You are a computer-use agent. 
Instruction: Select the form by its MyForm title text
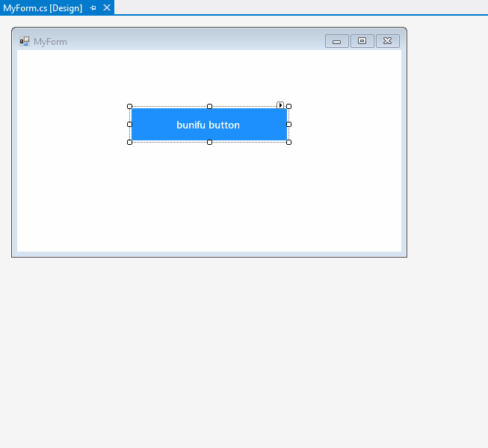pyautogui.click(x=50, y=41)
